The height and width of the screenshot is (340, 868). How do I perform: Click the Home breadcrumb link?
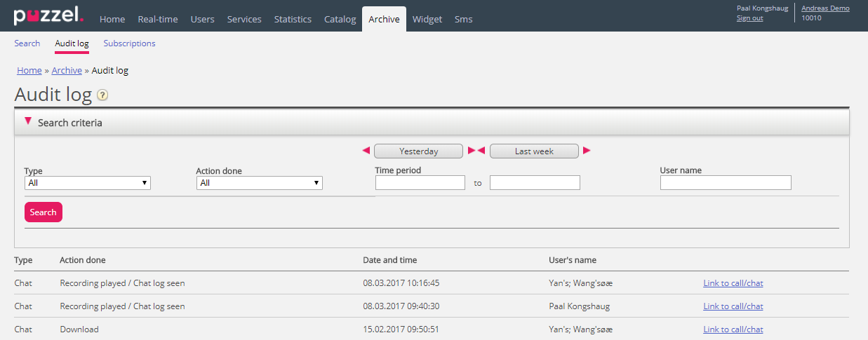pos(29,70)
